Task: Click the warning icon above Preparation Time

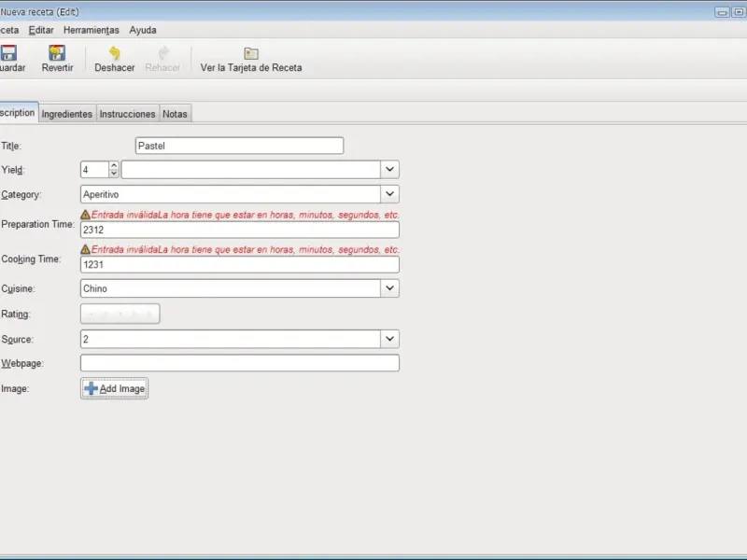Action: 85,215
